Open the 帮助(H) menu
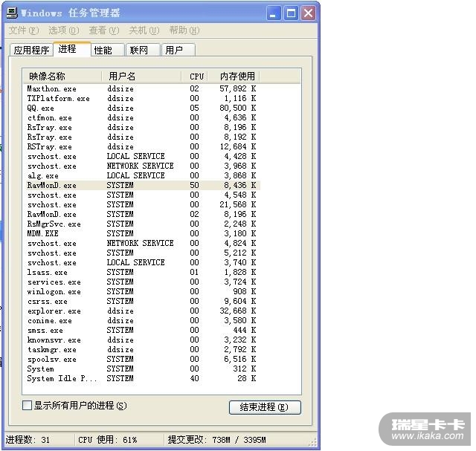The height and width of the screenshot is (451, 476). point(184,30)
